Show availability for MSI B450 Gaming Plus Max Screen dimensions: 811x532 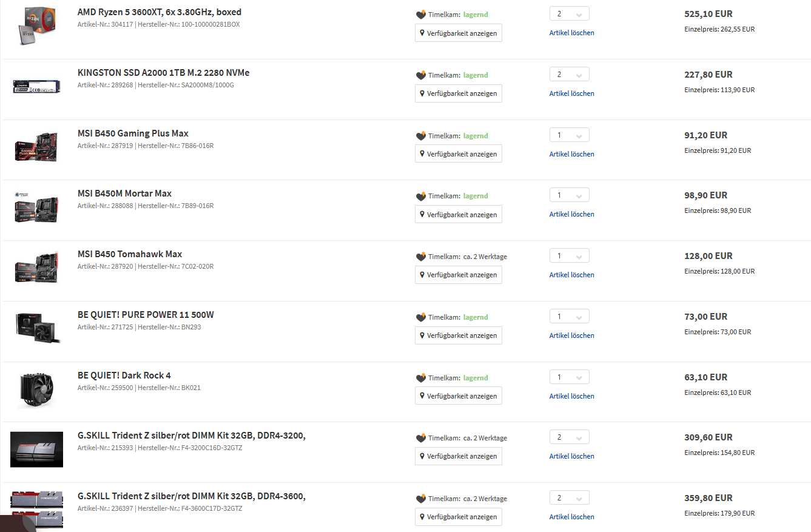pos(459,153)
